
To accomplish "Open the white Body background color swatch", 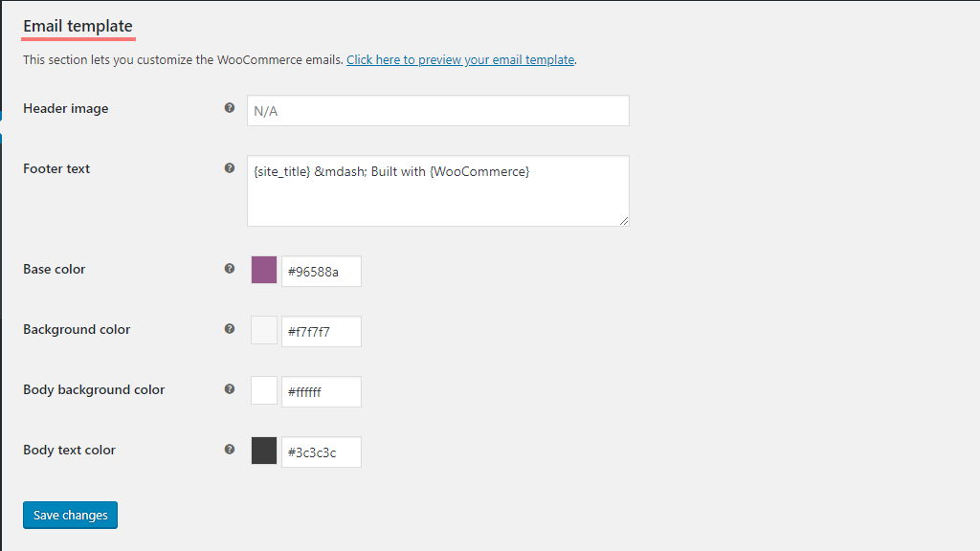I will click(x=264, y=390).
